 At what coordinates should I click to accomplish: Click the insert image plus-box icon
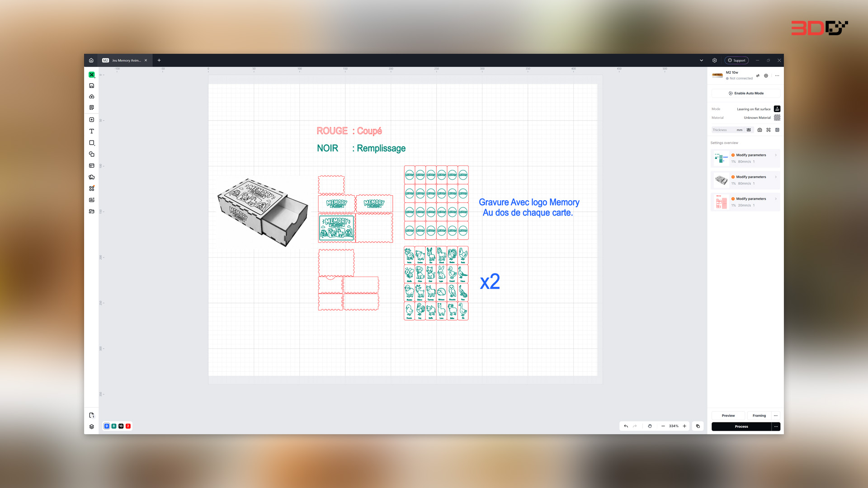click(x=92, y=120)
